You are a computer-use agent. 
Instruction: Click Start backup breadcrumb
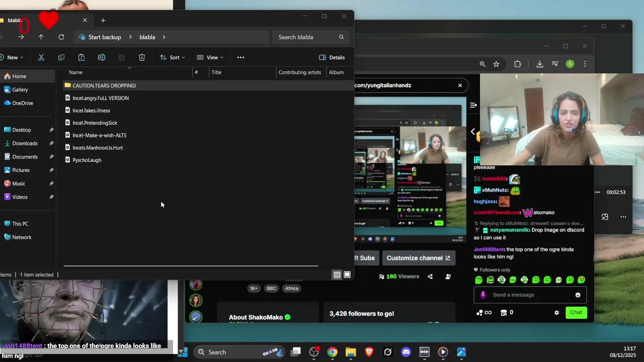point(105,37)
